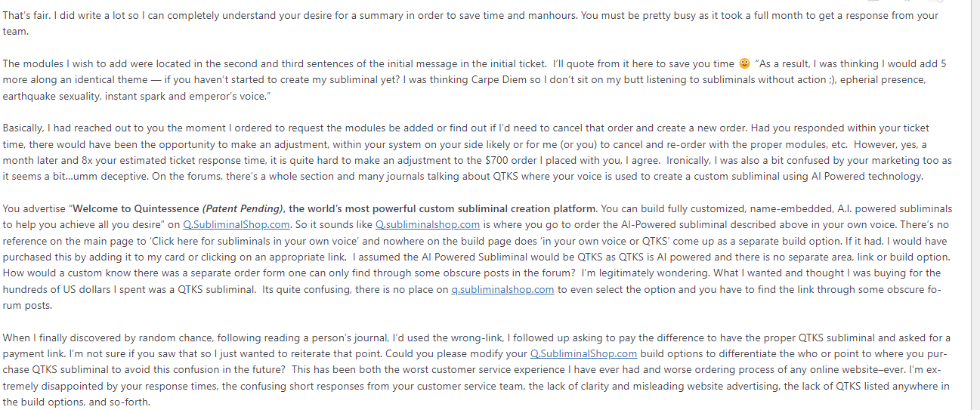
Task: Open the link after 'So it sounds like'
Action: pyautogui.click(x=428, y=224)
